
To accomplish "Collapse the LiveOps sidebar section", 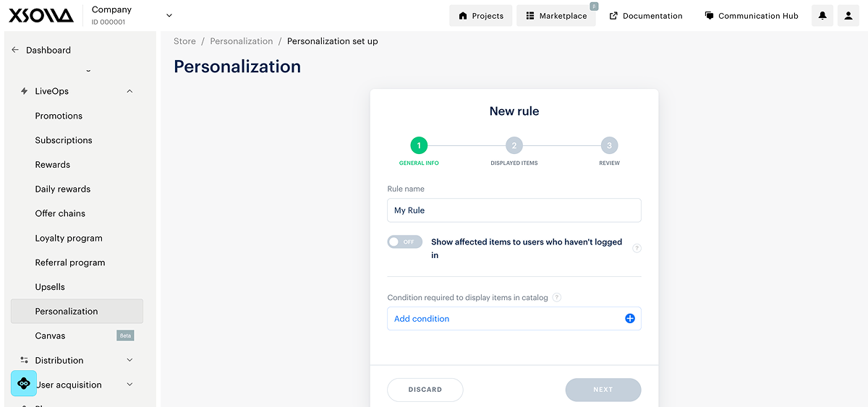I will click(129, 91).
